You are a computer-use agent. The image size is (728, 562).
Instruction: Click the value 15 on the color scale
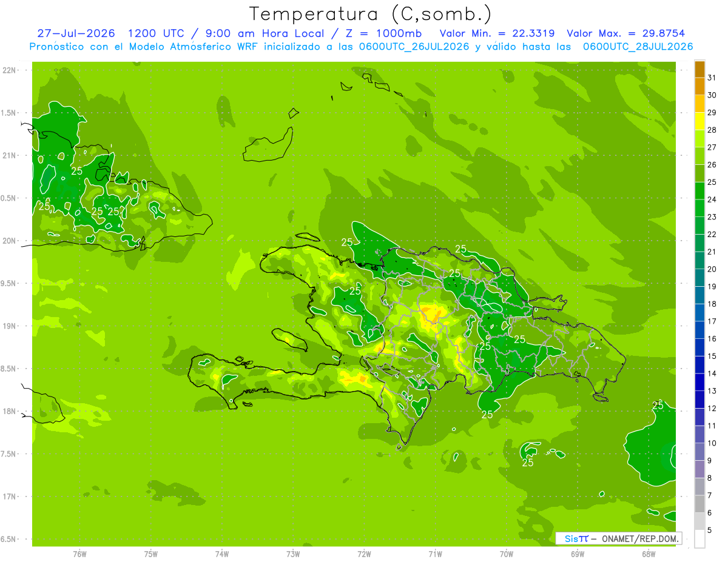pos(712,356)
